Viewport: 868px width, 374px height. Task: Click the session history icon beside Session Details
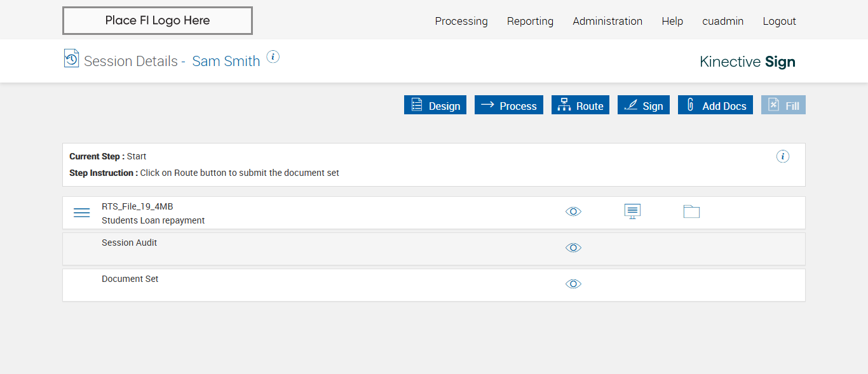click(x=71, y=58)
